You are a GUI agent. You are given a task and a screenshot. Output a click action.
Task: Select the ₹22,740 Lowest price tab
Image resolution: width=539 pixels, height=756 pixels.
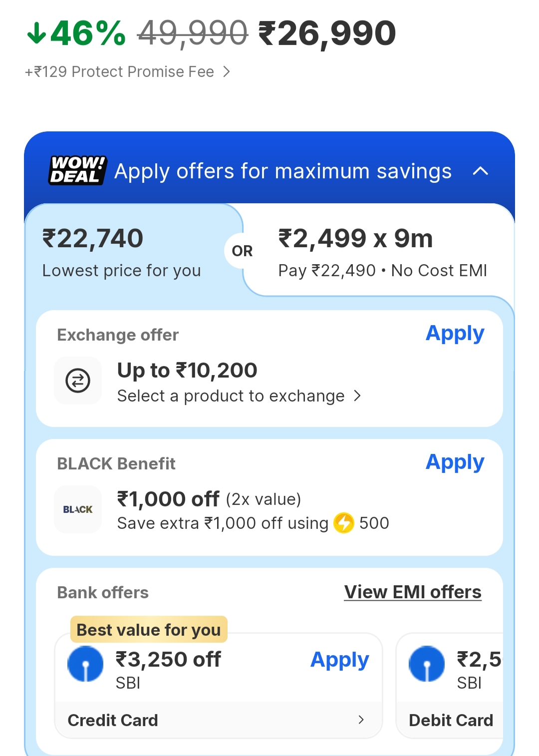point(122,252)
